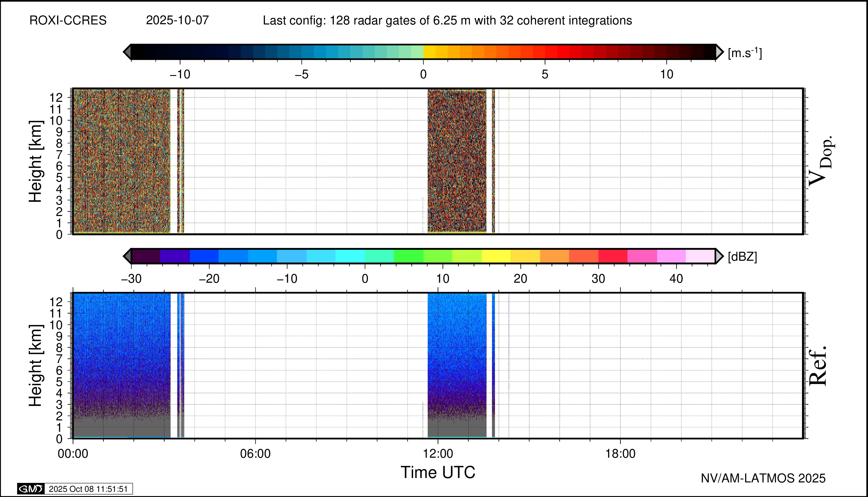The width and height of the screenshot is (868, 497).
Task: Click the velocity colorbar right arrow
Action: [x=719, y=52]
